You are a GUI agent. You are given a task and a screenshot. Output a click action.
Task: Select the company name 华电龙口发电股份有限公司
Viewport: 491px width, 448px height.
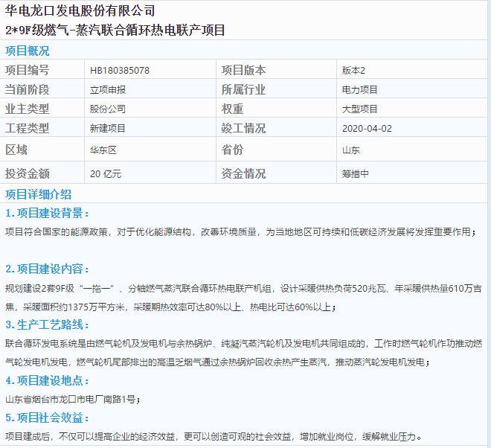click(x=80, y=11)
